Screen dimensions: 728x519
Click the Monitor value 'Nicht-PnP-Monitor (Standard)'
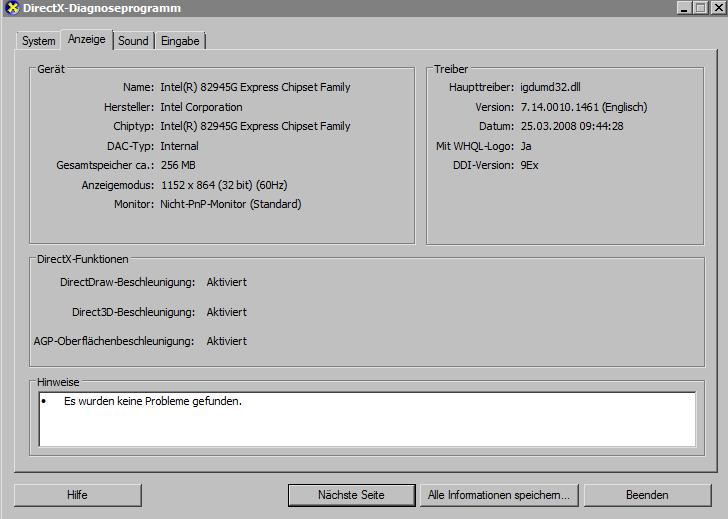pos(231,204)
